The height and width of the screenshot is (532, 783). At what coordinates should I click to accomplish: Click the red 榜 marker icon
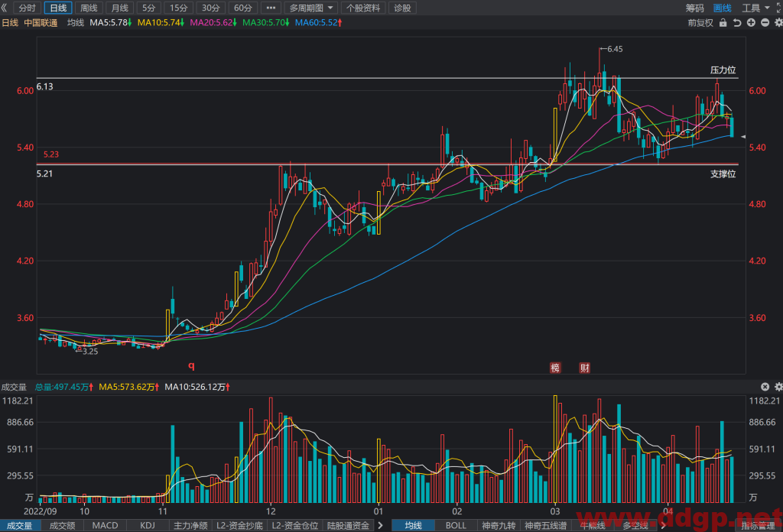(555, 368)
